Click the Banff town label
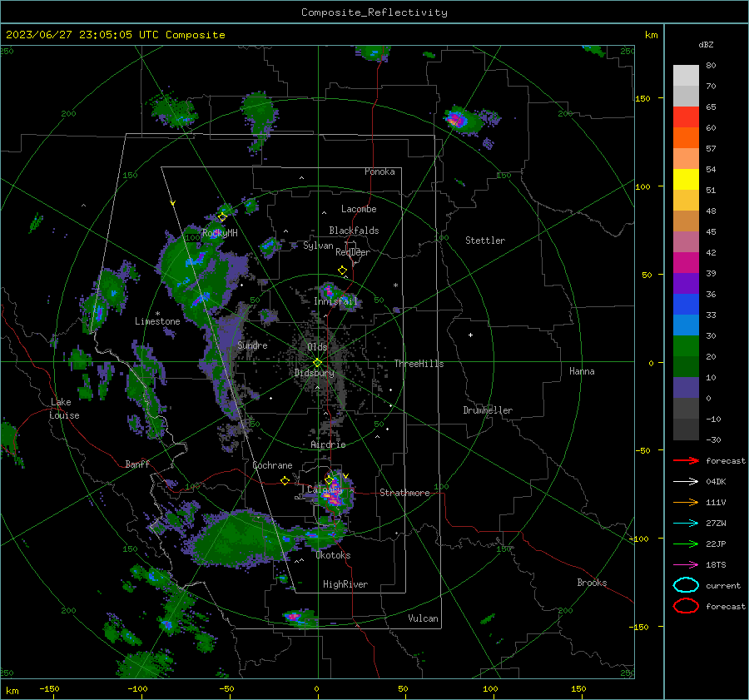 click(x=137, y=464)
